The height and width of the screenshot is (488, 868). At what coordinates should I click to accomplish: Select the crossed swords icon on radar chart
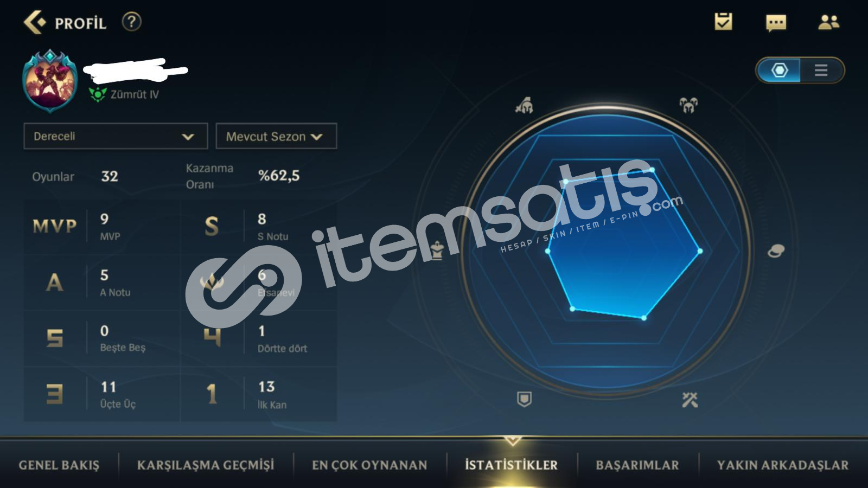tap(690, 400)
